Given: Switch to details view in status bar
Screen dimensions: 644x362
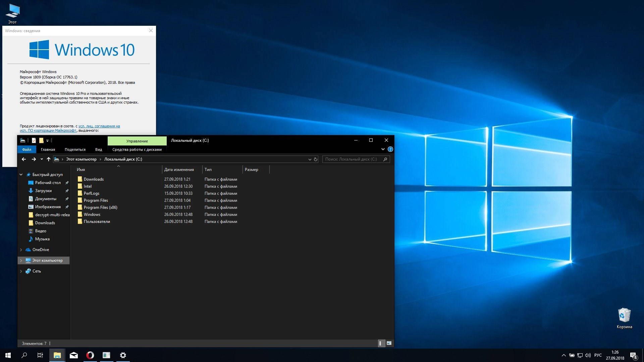Looking at the screenshot, I should [x=381, y=343].
